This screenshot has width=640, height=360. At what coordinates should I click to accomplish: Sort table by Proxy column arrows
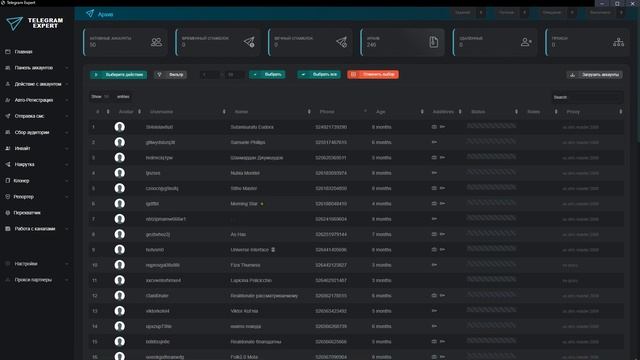coord(621,112)
